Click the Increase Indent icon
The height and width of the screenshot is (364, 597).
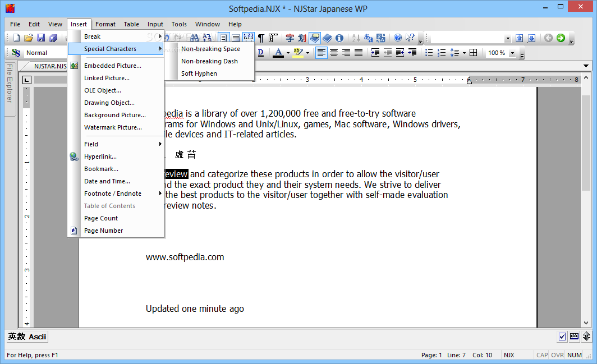pos(375,53)
